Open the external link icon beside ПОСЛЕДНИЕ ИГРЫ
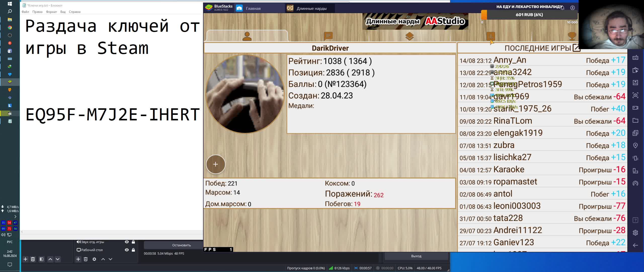644x272 pixels. pos(576,48)
